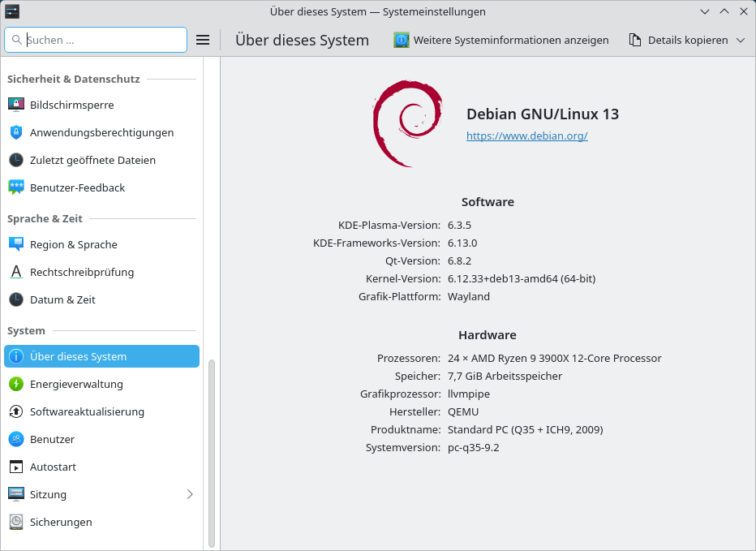Open the Sicherungen backup icon
Viewport: 756px width, 551px height.
coord(16,522)
